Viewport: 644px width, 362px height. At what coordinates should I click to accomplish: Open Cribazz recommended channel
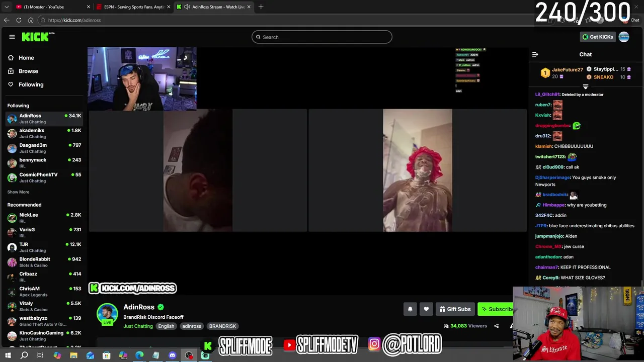point(44,277)
